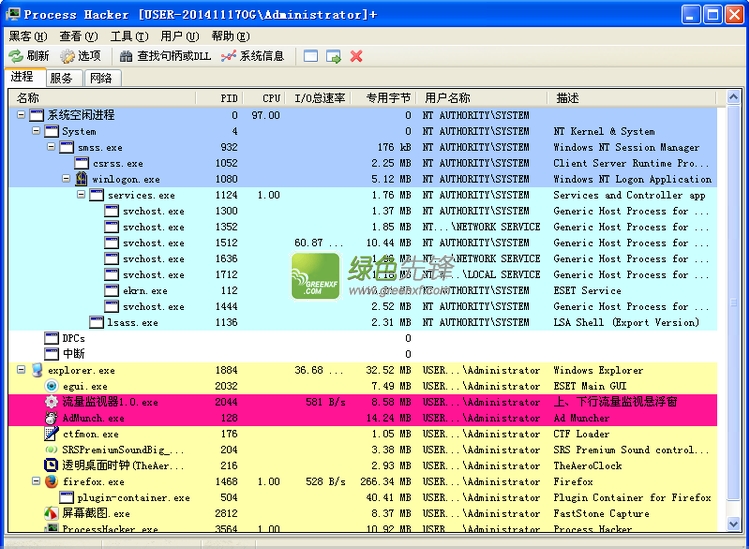Click the explorer.exe process icon
This screenshot has width=749, height=549.
pyautogui.click(x=37, y=370)
